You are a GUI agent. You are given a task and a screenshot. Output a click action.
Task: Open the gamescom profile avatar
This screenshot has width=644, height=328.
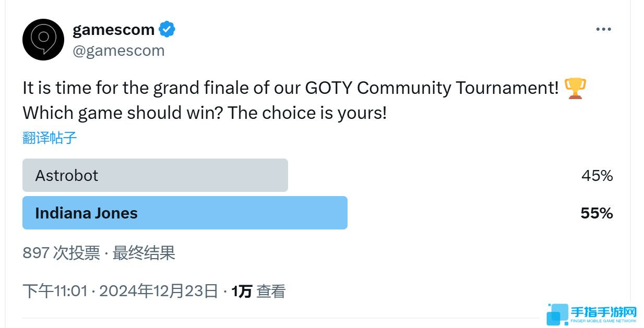43,40
